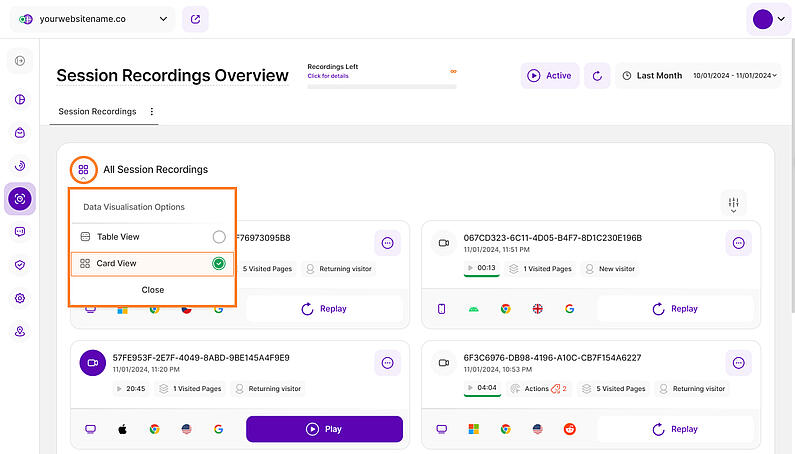The height and width of the screenshot is (454, 795).
Task: Click the 1 Visited Pages tag on session 57FE953F
Action: tap(191, 389)
